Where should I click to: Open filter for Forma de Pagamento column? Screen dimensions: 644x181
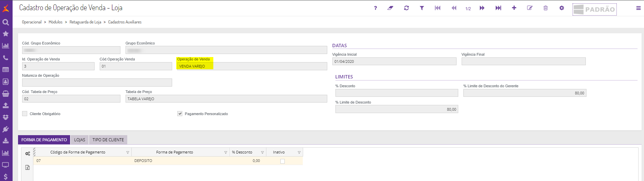[226, 152]
